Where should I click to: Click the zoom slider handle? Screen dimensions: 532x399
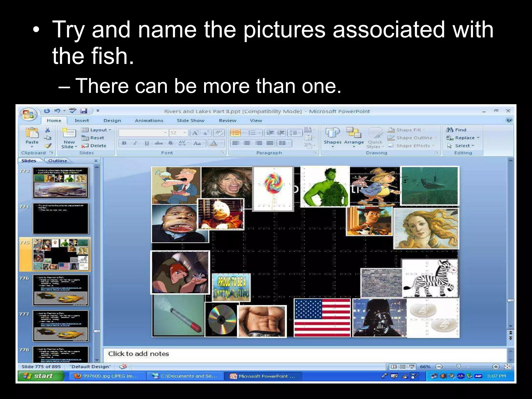[x=459, y=367]
